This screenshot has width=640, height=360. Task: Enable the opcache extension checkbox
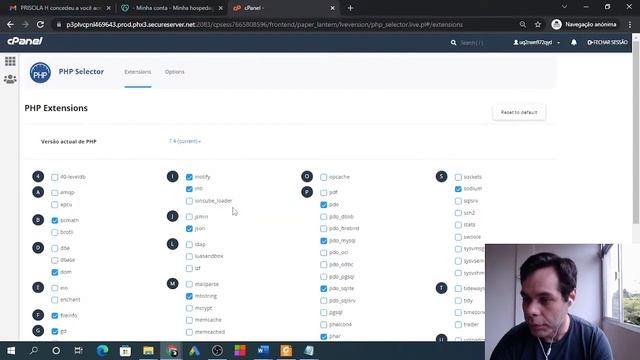pyautogui.click(x=324, y=177)
